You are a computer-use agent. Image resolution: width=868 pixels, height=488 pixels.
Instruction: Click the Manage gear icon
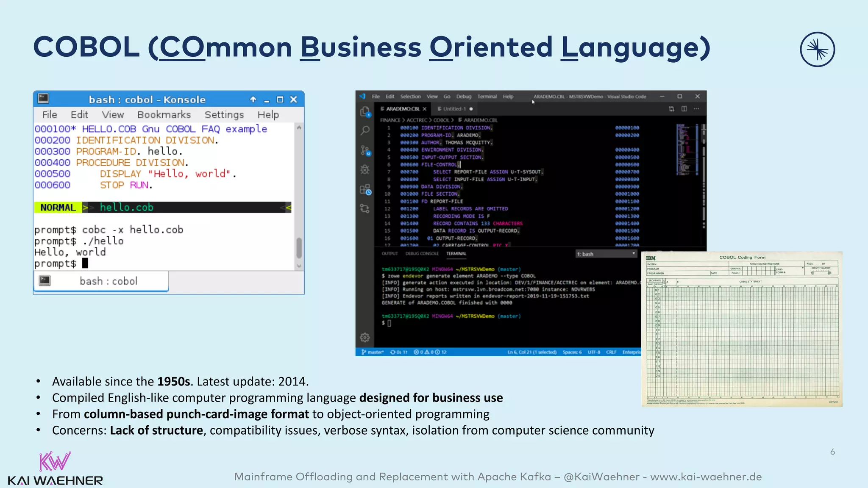[365, 338]
